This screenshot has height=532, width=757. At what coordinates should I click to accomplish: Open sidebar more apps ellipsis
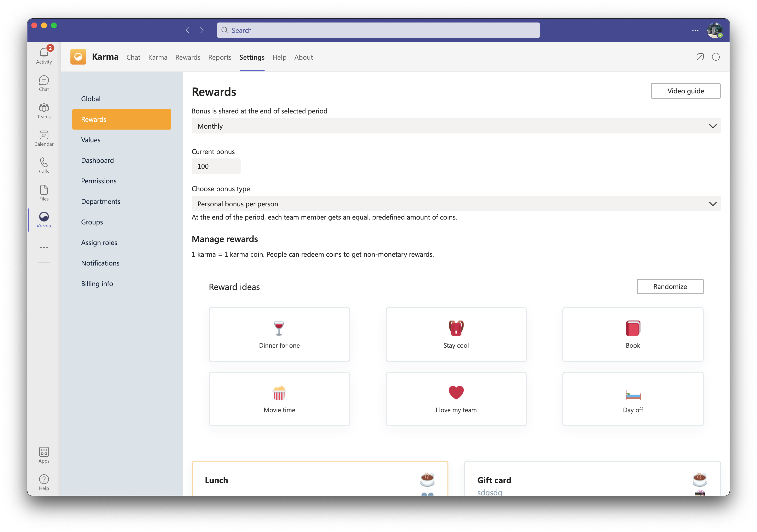pyautogui.click(x=44, y=247)
